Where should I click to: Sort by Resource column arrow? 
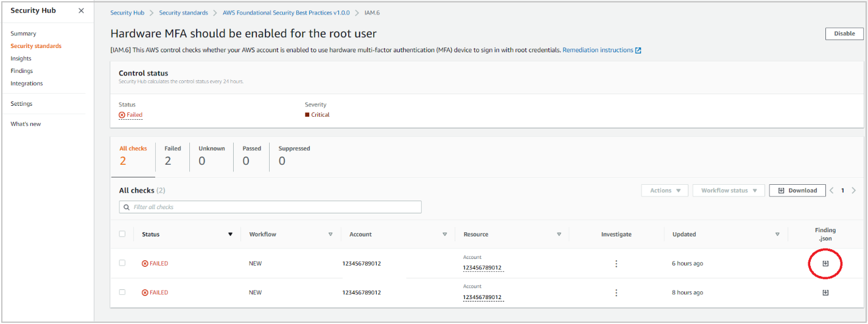pyautogui.click(x=559, y=234)
